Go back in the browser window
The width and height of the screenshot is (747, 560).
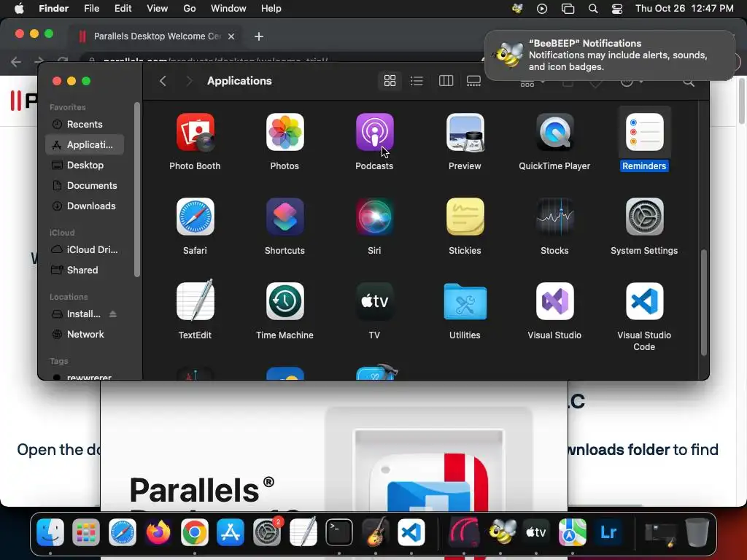coord(16,61)
